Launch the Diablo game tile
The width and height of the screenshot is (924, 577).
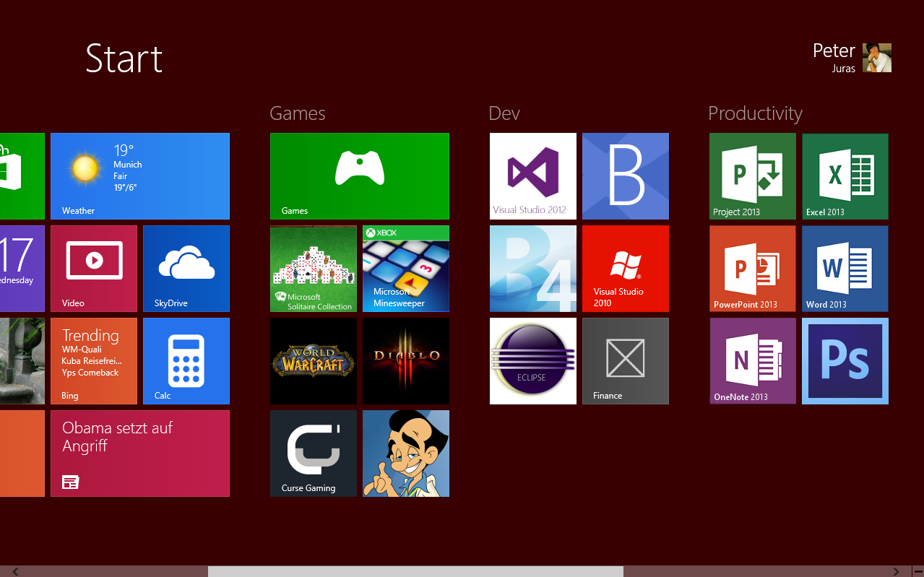(406, 361)
